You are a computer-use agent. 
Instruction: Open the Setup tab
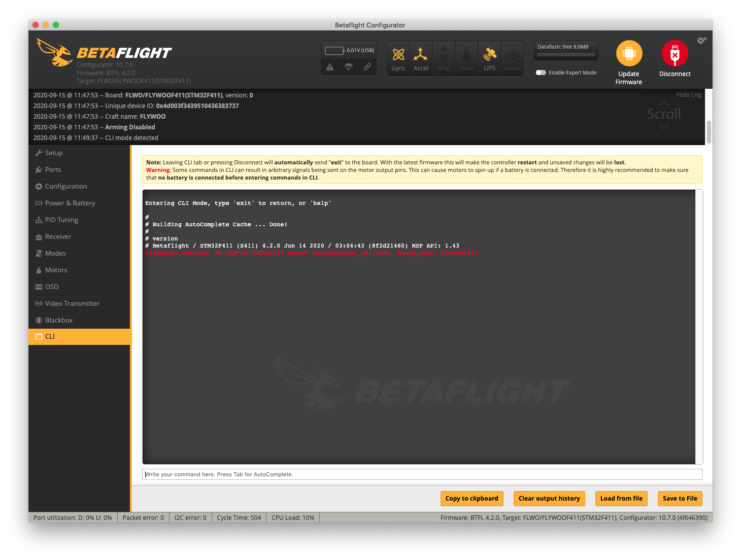(x=80, y=153)
